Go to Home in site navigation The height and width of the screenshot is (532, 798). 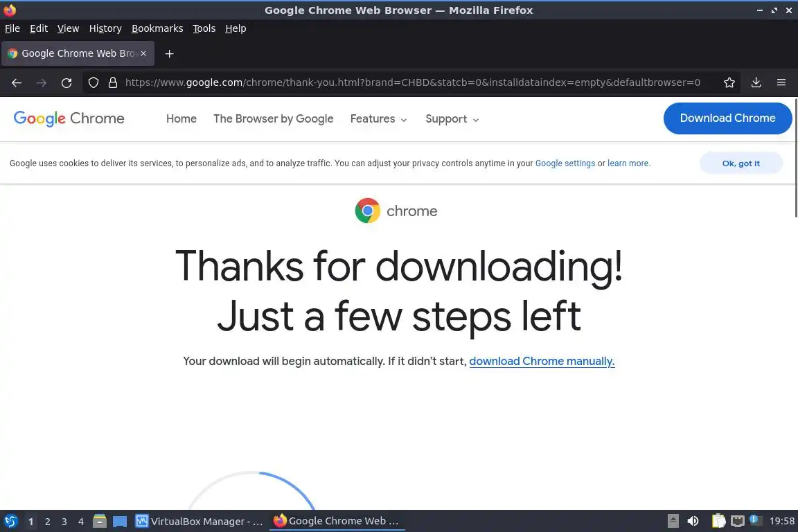point(181,118)
